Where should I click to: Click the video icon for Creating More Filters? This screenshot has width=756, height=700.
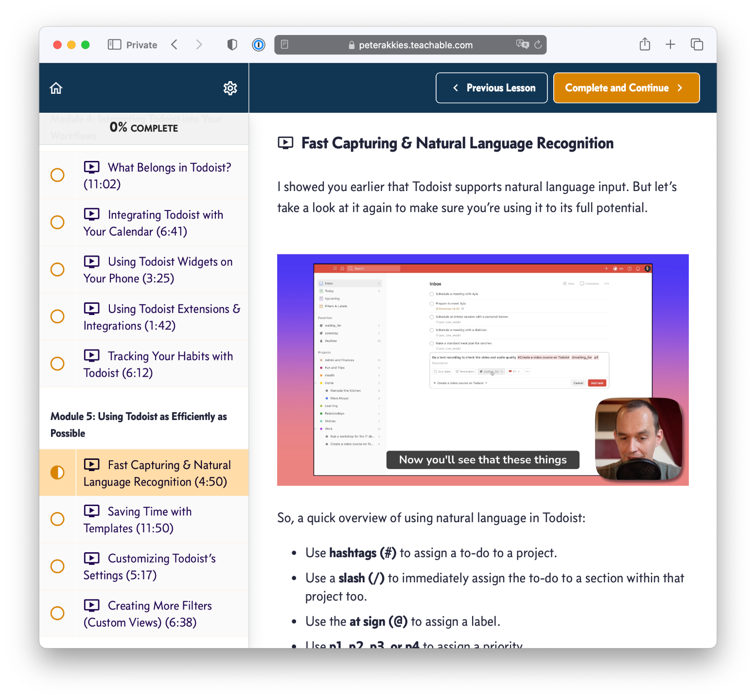[92, 605]
